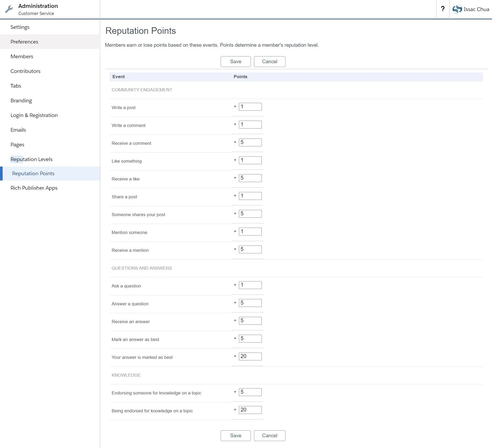Click the top Save button
This screenshot has width=492, height=448.
tap(235, 62)
